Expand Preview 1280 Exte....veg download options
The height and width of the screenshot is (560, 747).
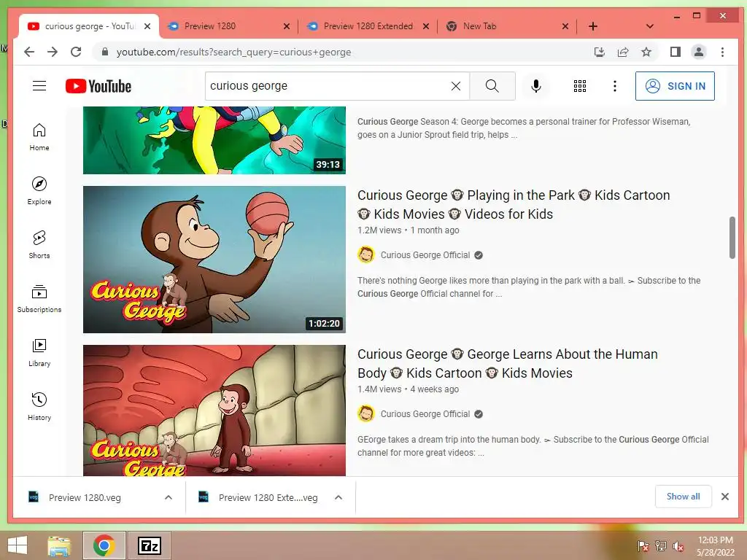[x=338, y=497]
